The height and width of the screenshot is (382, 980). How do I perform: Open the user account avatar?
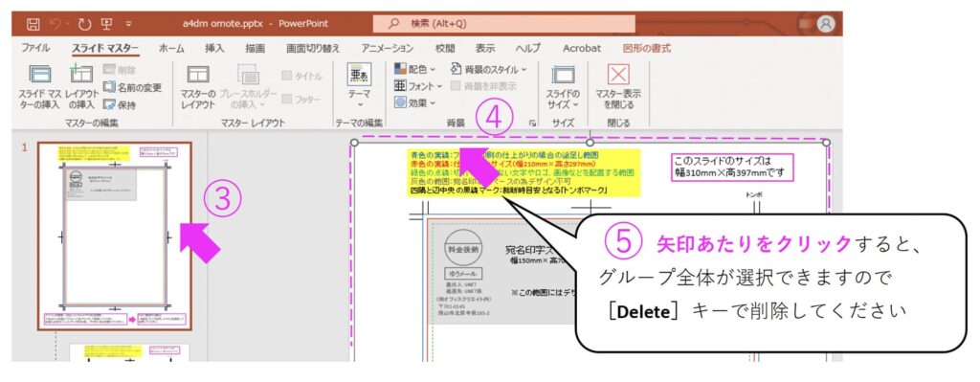pyautogui.click(x=826, y=24)
